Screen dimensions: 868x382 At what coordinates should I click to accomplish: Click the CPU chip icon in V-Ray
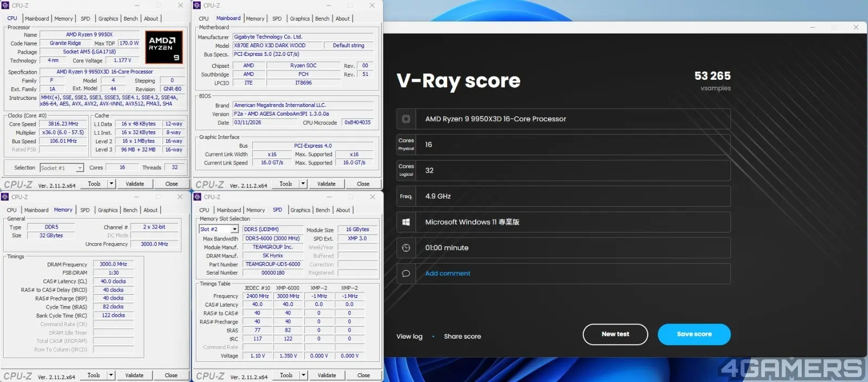click(x=406, y=119)
